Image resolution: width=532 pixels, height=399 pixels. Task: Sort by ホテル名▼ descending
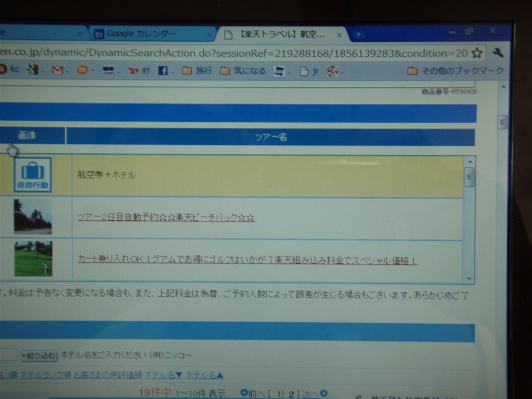164,375
